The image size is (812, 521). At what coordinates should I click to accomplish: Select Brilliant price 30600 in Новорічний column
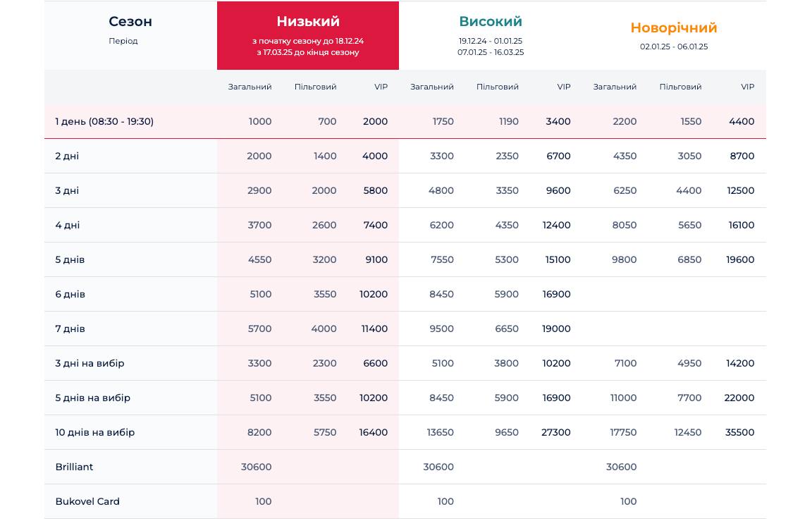pyautogui.click(x=621, y=467)
